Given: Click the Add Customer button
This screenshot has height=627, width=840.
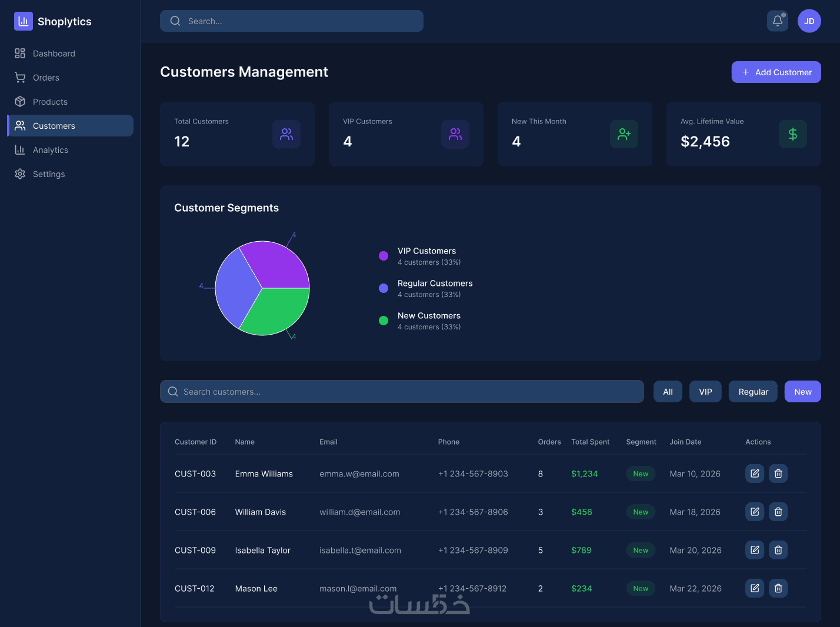Looking at the screenshot, I should click(x=776, y=72).
